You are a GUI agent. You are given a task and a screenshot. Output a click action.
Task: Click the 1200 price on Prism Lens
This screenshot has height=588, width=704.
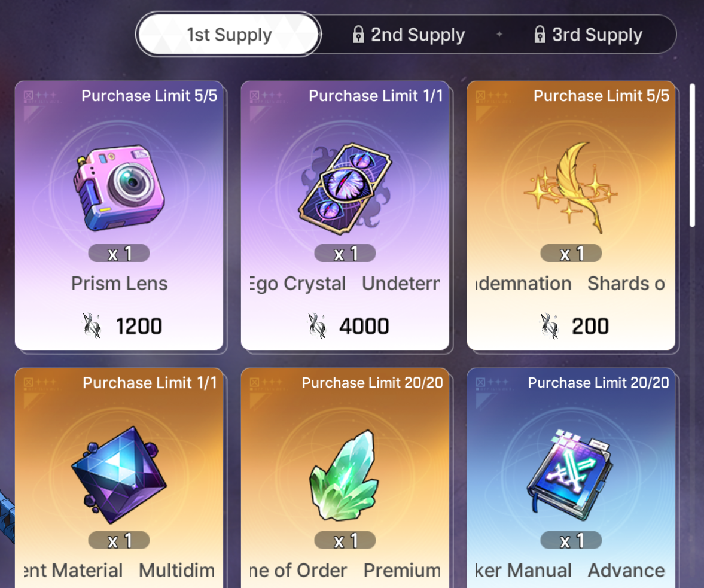(x=139, y=326)
